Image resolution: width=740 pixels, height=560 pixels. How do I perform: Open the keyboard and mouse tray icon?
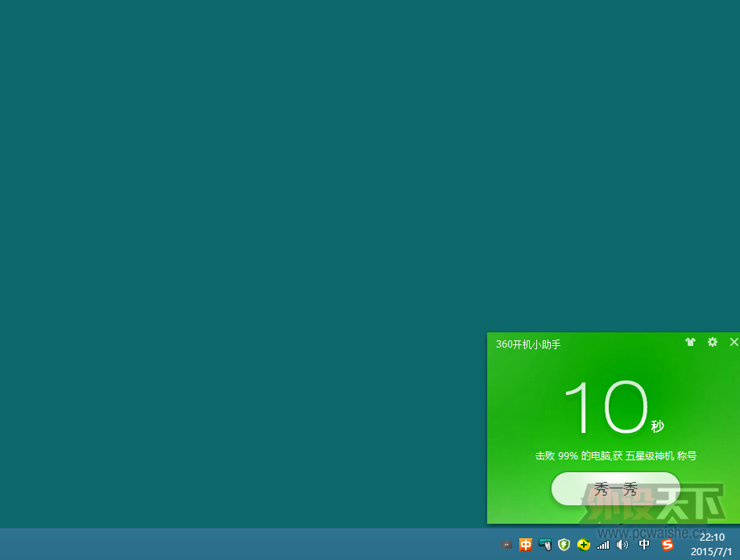coord(545,545)
